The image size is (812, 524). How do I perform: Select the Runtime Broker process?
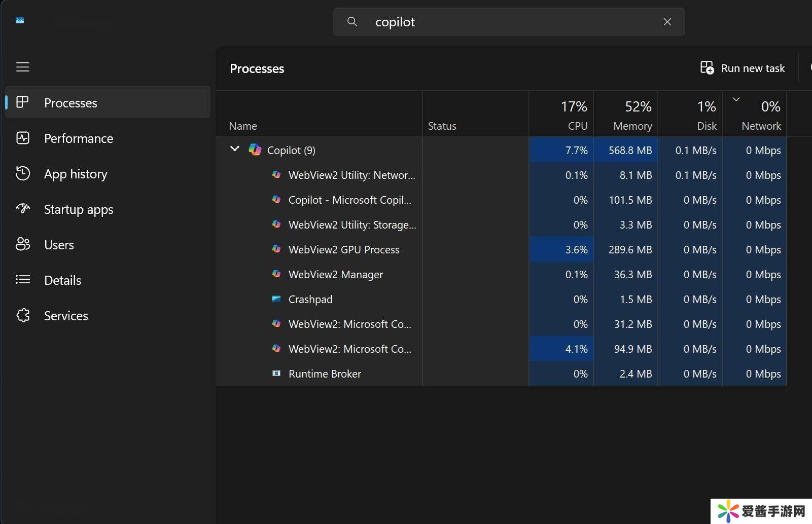click(x=325, y=373)
